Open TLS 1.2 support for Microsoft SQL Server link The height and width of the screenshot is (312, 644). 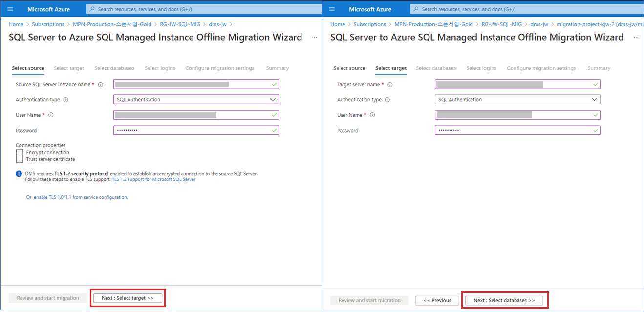pos(154,179)
